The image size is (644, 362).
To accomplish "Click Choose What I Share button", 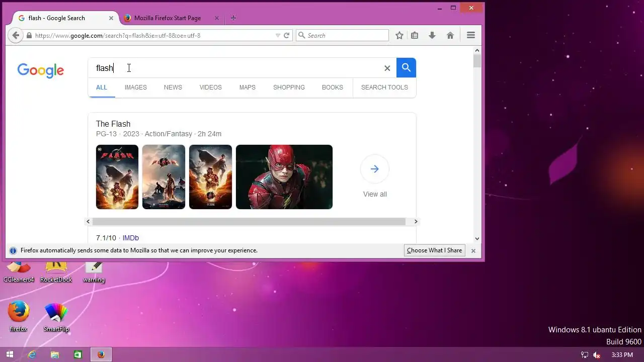I will coord(434,250).
